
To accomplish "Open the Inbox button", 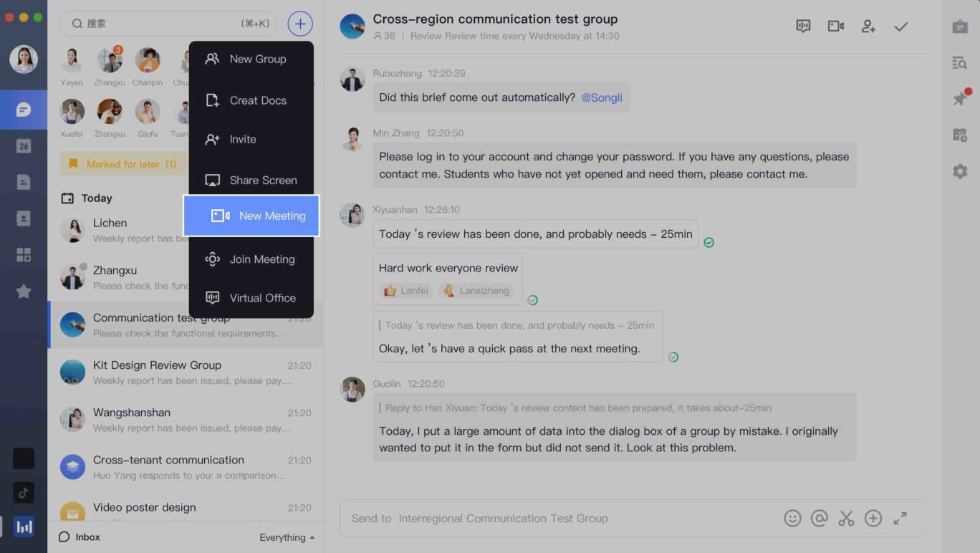I will tap(80, 537).
